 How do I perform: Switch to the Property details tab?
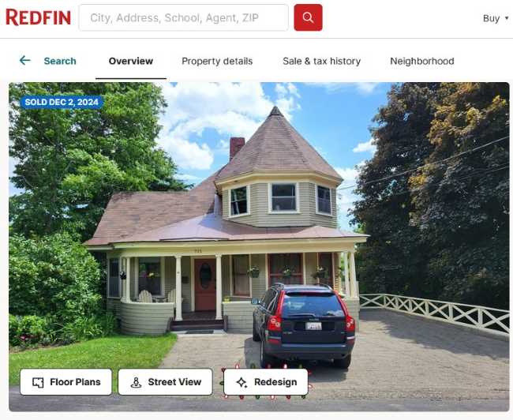[217, 62]
